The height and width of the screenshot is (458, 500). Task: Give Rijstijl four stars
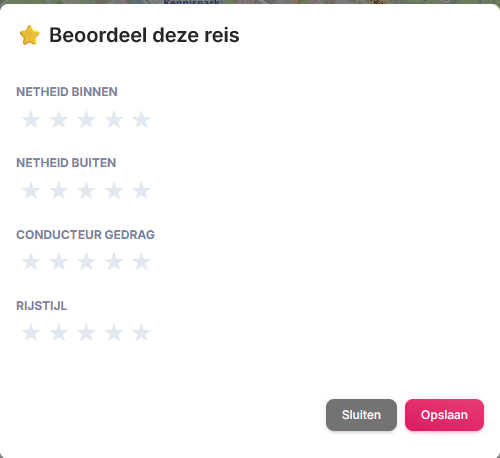click(114, 332)
